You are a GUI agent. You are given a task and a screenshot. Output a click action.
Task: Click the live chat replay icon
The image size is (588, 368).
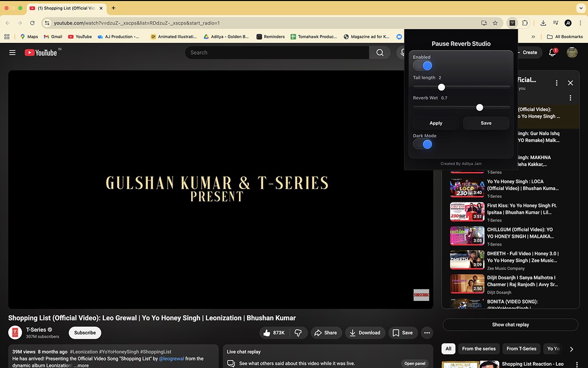pos(231,363)
